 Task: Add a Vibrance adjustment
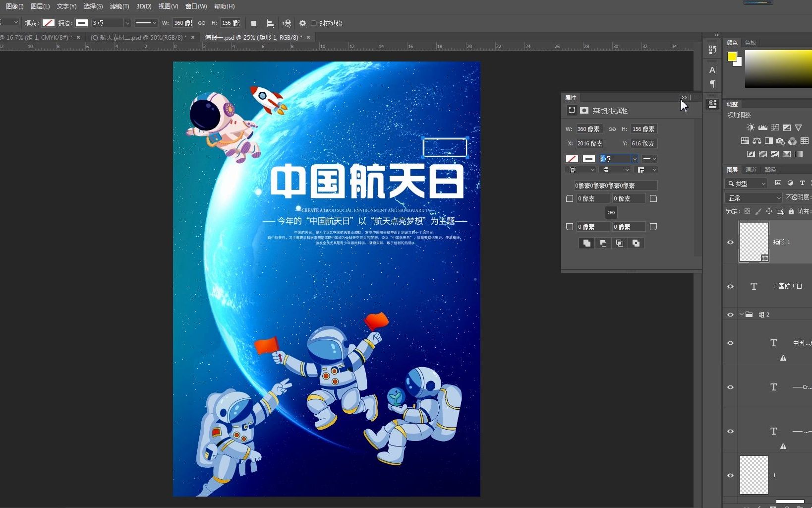pos(798,127)
